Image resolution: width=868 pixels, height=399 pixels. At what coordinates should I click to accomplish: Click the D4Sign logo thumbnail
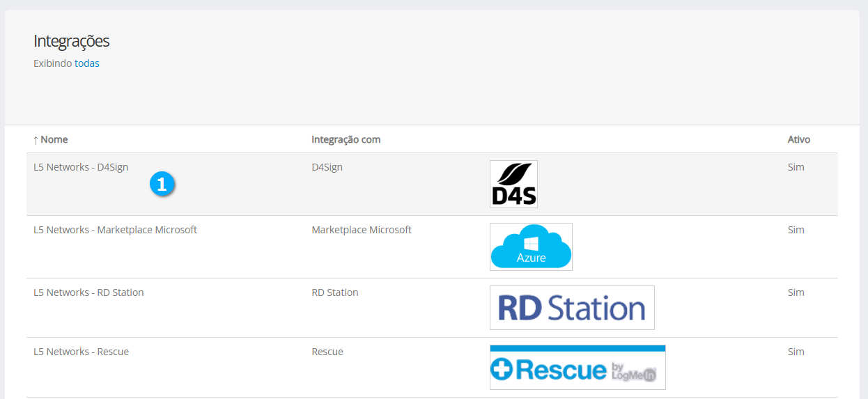513,184
